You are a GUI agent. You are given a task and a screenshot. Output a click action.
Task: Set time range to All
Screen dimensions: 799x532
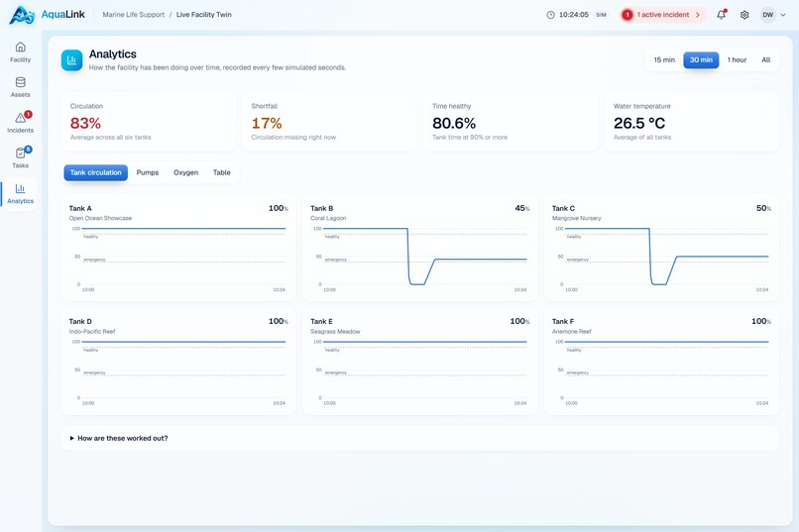(766, 60)
